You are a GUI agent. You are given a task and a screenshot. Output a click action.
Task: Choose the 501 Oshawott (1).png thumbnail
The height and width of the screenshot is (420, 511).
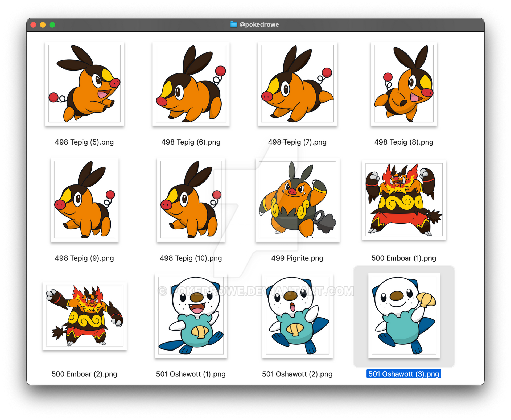(191, 316)
